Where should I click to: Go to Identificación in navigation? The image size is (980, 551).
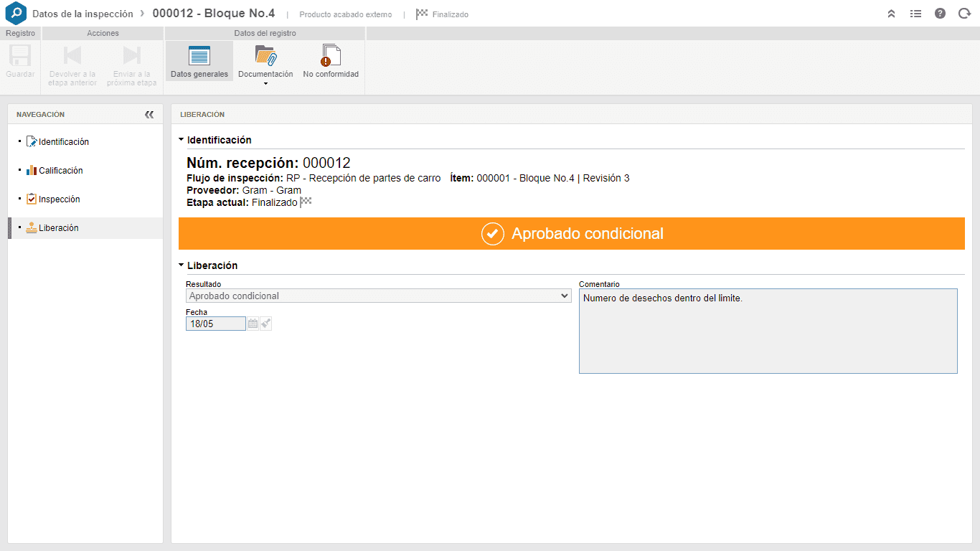point(64,142)
